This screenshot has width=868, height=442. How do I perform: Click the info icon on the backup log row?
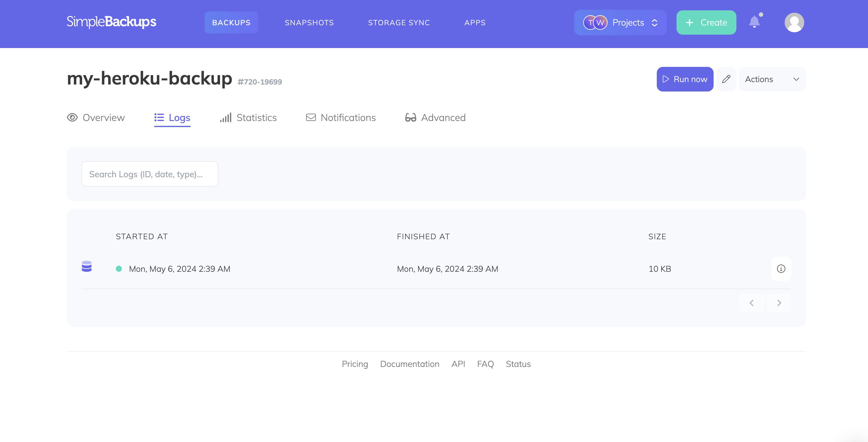point(781,269)
